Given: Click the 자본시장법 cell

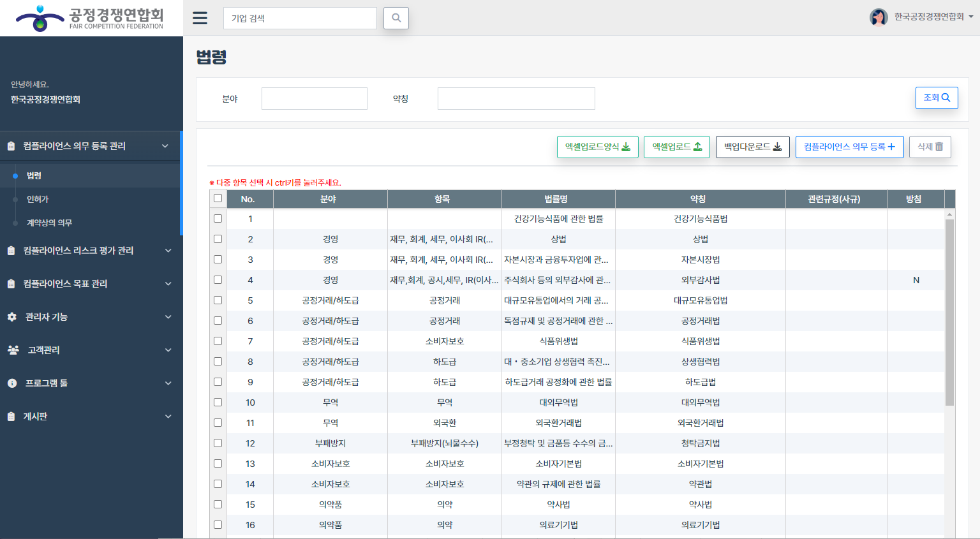Looking at the screenshot, I should coord(701,260).
